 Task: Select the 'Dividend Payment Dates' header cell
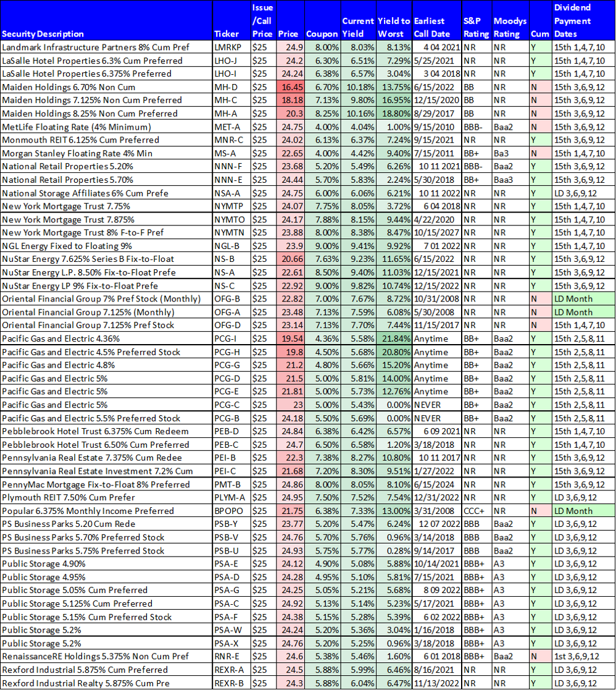coord(583,20)
